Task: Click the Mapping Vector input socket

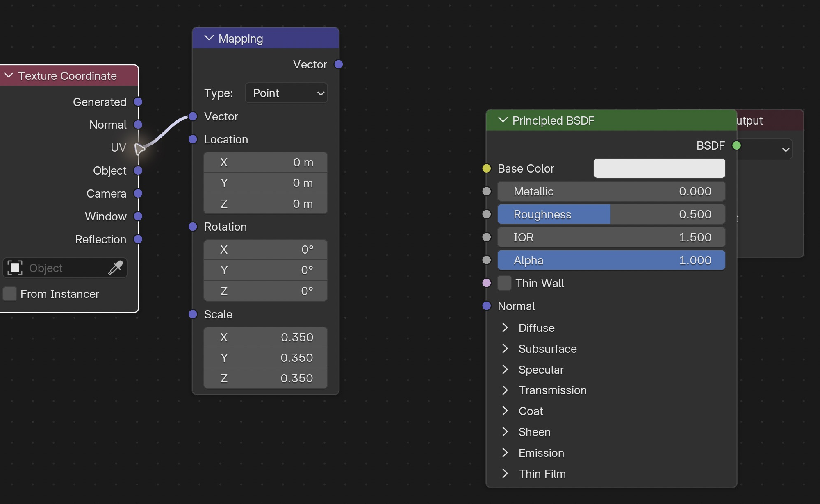Action: coord(193,116)
